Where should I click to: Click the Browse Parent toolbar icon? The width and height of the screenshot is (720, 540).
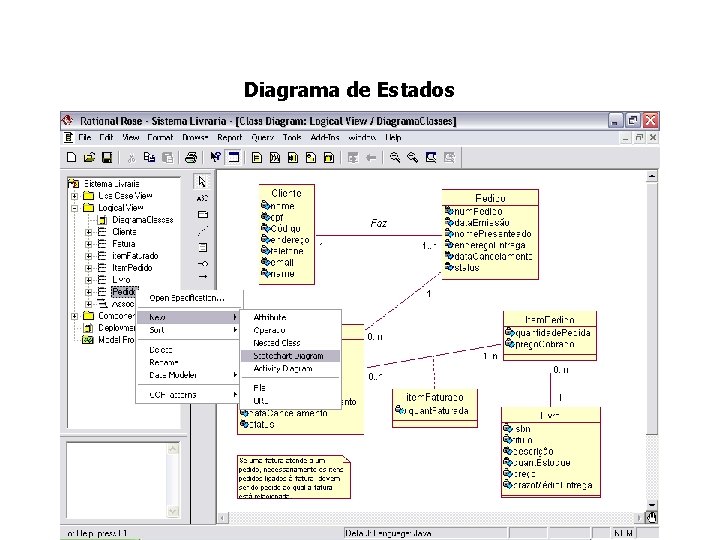[353, 158]
